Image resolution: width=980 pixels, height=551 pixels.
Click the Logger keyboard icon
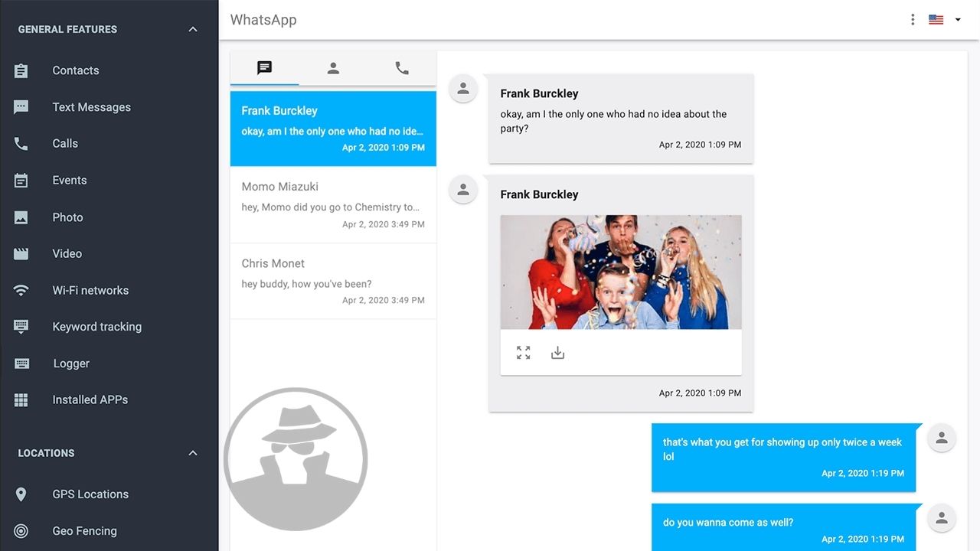tap(21, 364)
